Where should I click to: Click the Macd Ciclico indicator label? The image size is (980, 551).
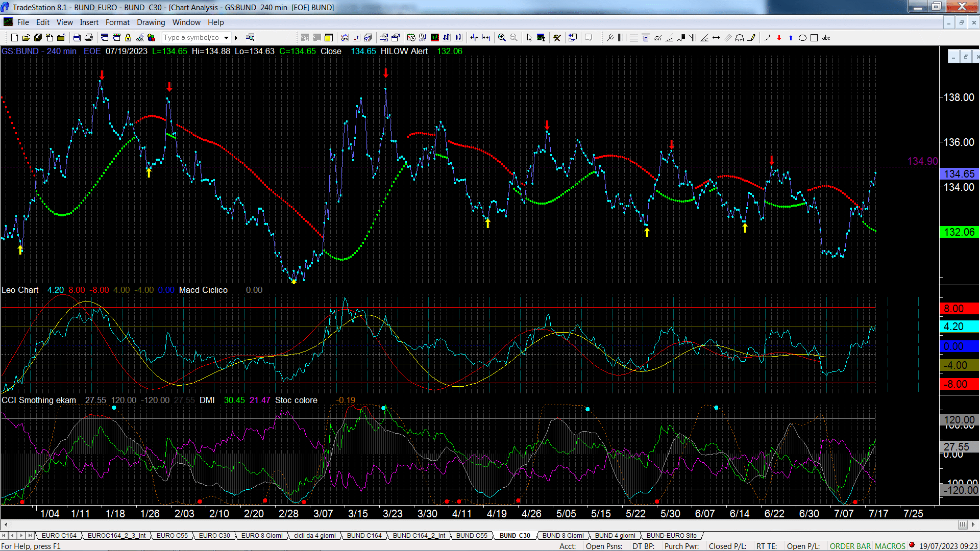pyautogui.click(x=203, y=290)
